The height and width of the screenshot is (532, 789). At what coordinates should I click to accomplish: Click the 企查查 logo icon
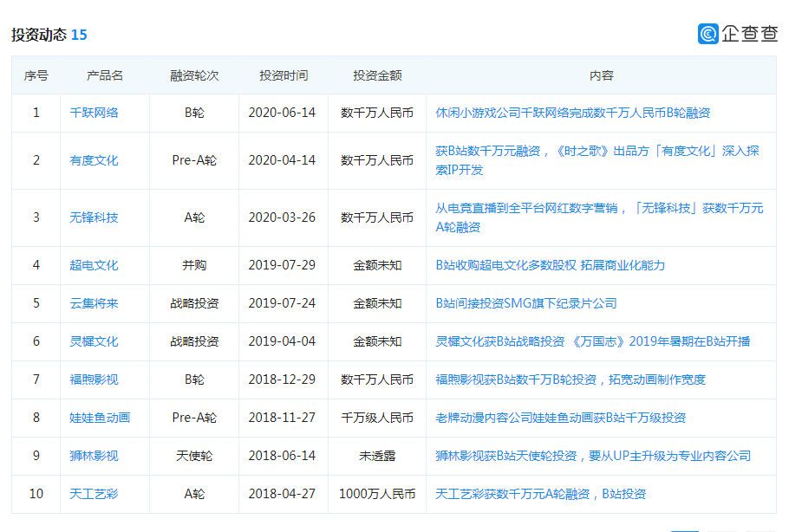(708, 34)
